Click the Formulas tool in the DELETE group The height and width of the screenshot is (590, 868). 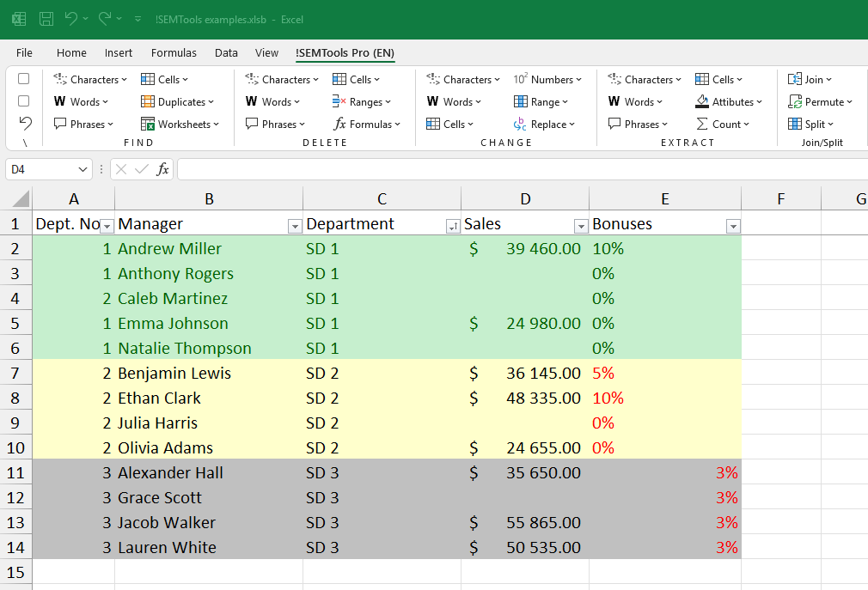tap(367, 124)
